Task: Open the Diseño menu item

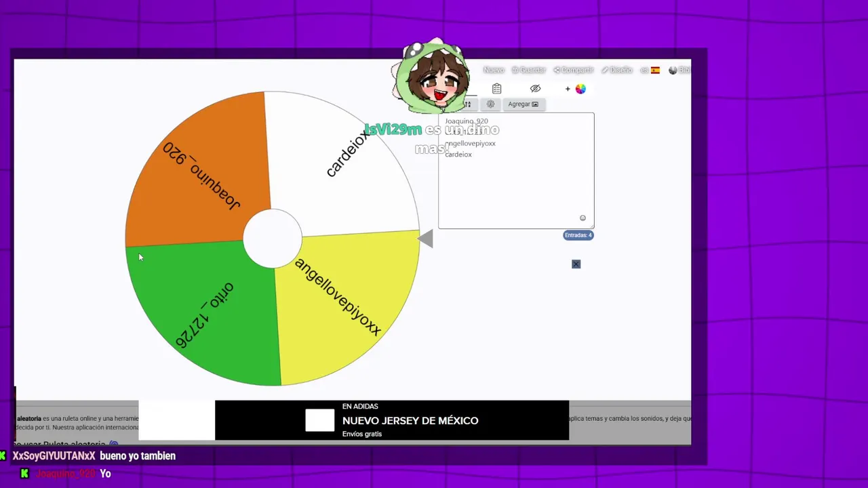Action: tap(617, 70)
